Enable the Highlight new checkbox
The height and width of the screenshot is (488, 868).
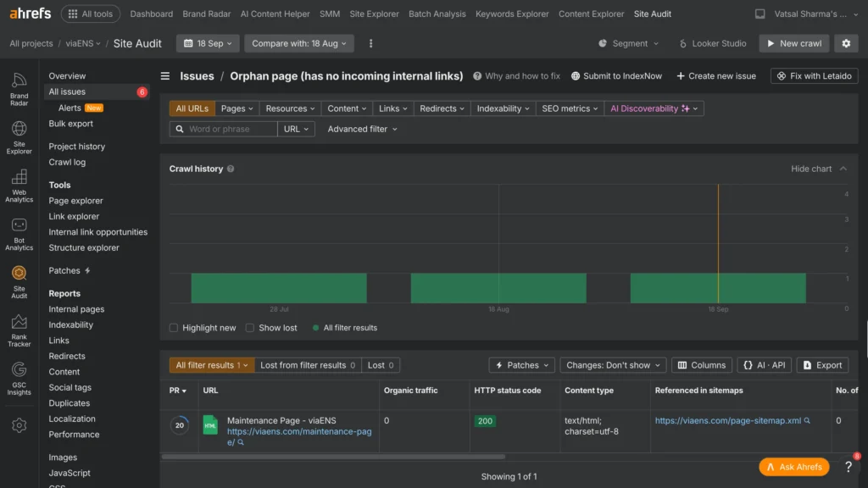(174, 328)
